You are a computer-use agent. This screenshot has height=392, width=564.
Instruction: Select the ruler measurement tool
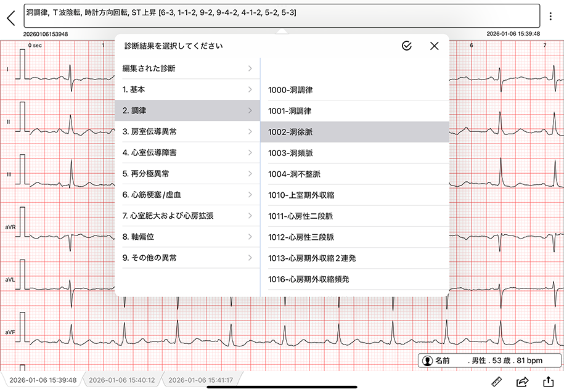[496, 382]
